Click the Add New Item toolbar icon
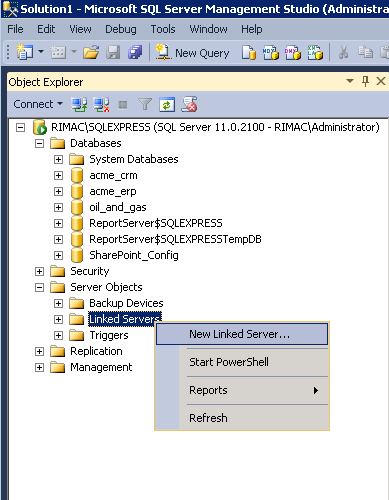This screenshot has width=389, height=500. coord(58,52)
